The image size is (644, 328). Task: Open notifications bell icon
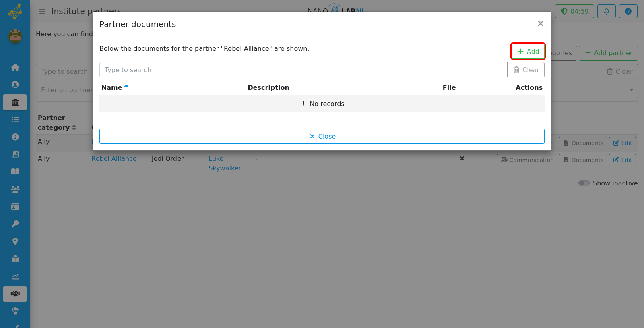pyautogui.click(x=606, y=11)
